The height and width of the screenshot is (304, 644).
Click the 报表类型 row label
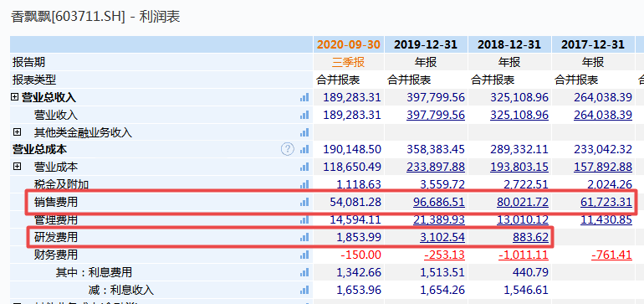(34, 80)
